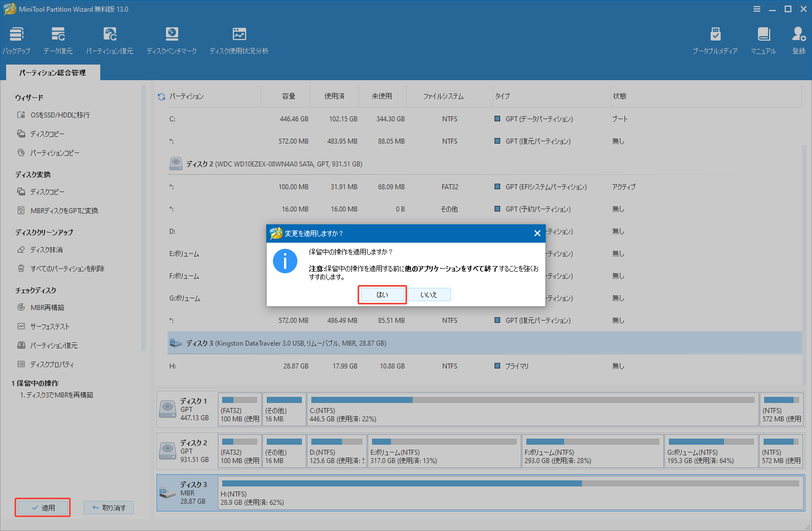This screenshot has height=531, width=812.
Task: Close the confirmation dialog
Action: [x=537, y=233]
